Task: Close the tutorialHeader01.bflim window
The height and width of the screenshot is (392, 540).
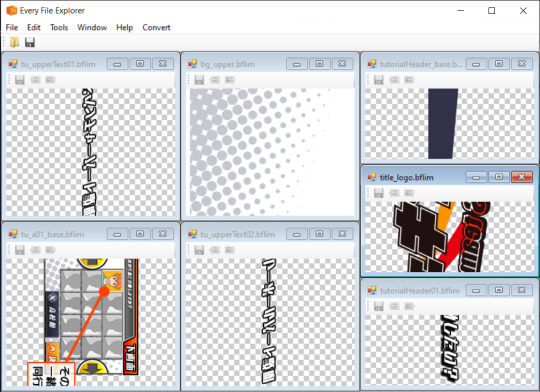Action: tap(522, 290)
